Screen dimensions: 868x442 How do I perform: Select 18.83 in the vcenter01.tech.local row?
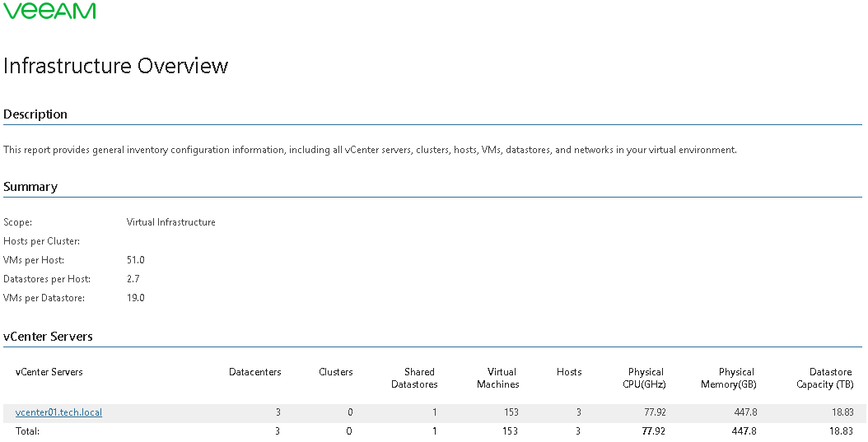[x=842, y=412]
